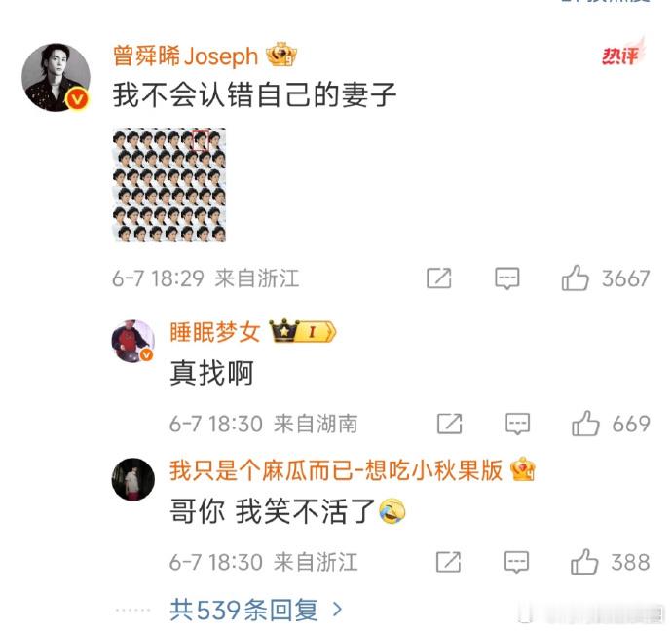The image size is (672, 631).
Task: Like 睡眠梦女's reply with 669 likes
Action: click(x=585, y=424)
